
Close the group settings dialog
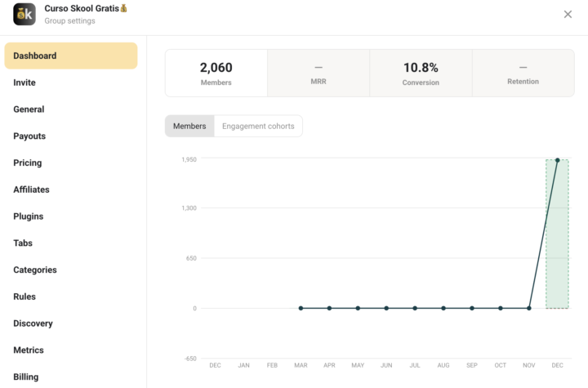(x=568, y=14)
